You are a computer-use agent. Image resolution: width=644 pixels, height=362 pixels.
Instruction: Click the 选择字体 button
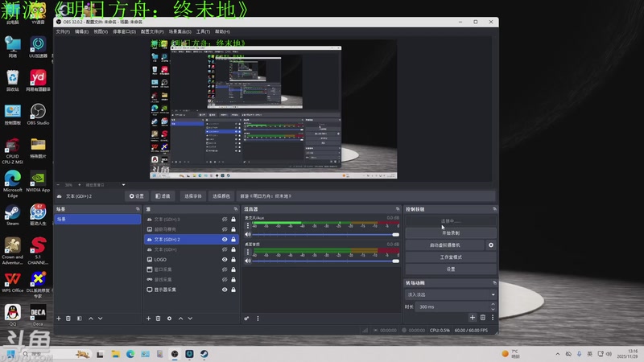192,196
